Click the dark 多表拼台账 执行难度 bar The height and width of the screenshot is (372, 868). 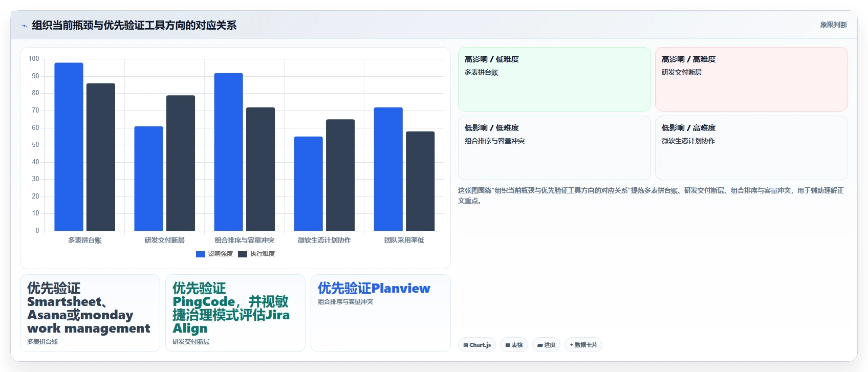[101, 157]
